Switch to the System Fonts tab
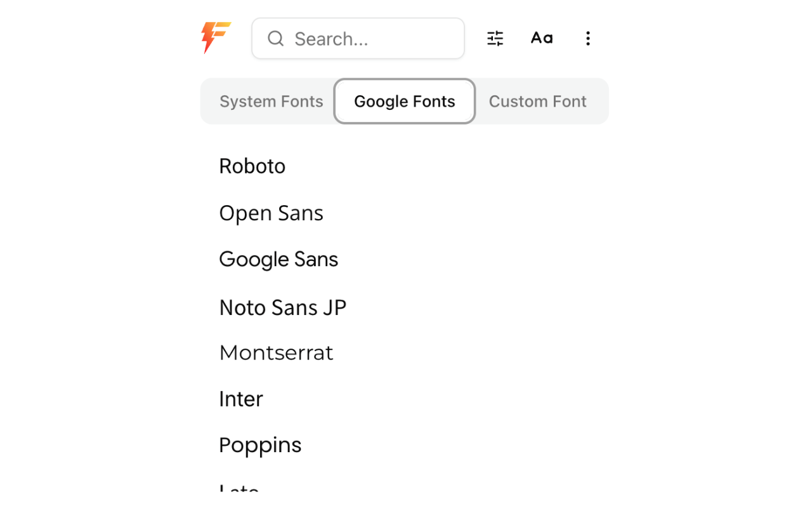Screen dimensions: 812x508 click(271, 102)
